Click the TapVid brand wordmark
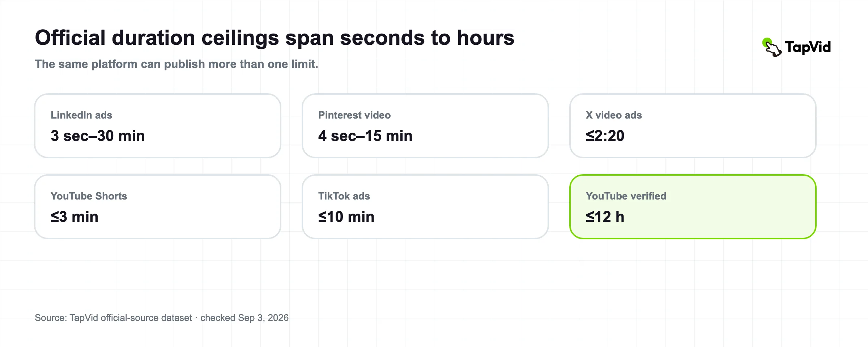The image size is (868, 347). click(x=808, y=47)
